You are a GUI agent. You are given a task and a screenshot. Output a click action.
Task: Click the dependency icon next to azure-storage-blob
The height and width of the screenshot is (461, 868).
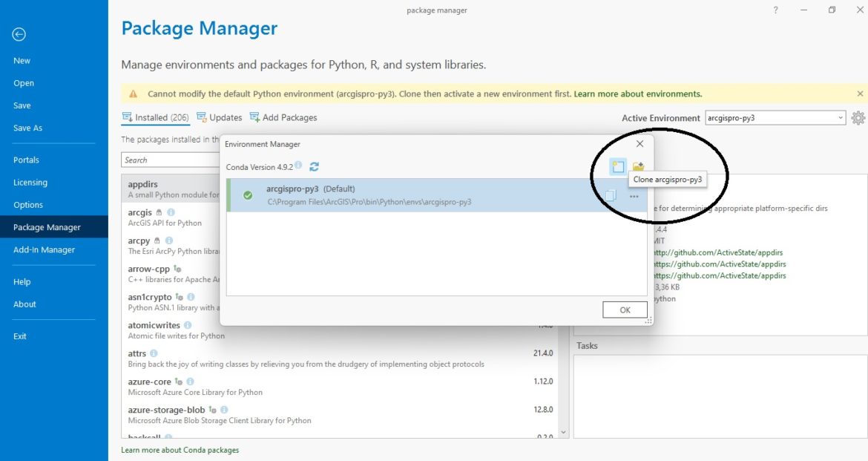click(x=212, y=410)
